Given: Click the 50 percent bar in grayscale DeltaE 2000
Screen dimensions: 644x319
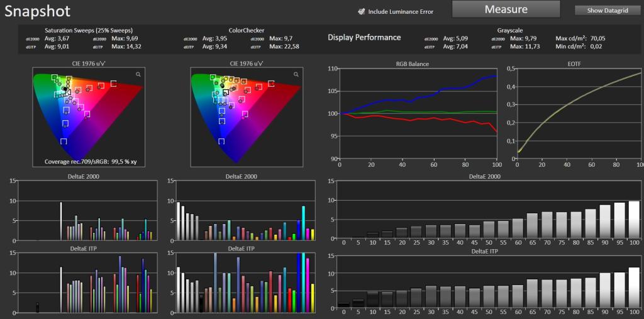Looking at the screenshot, I should 489,231.
